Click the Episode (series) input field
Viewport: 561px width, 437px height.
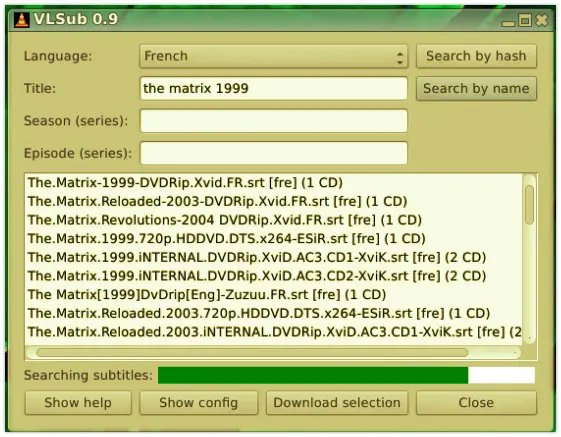pyautogui.click(x=273, y=153)
